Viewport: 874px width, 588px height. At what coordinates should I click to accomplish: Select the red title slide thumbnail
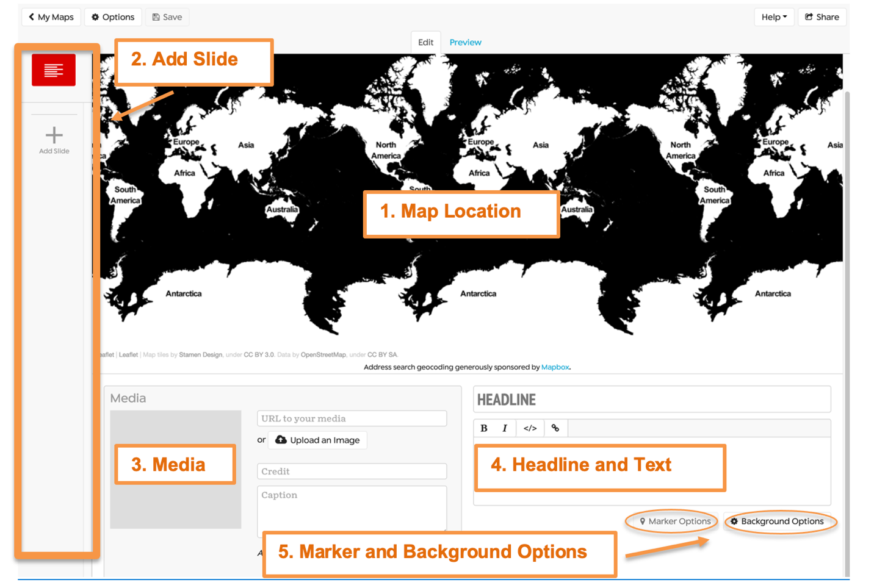click(54, 69)
